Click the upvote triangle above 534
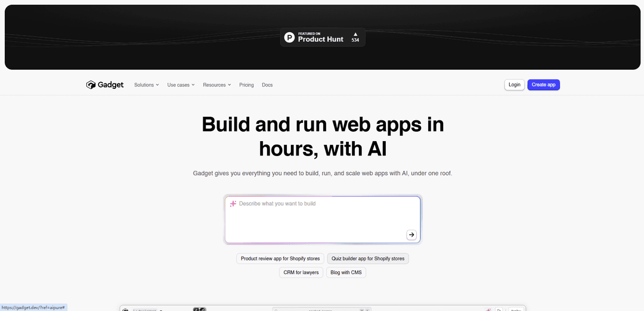The height and width of the screenshot is (311, 644). [x=355, y=34]
